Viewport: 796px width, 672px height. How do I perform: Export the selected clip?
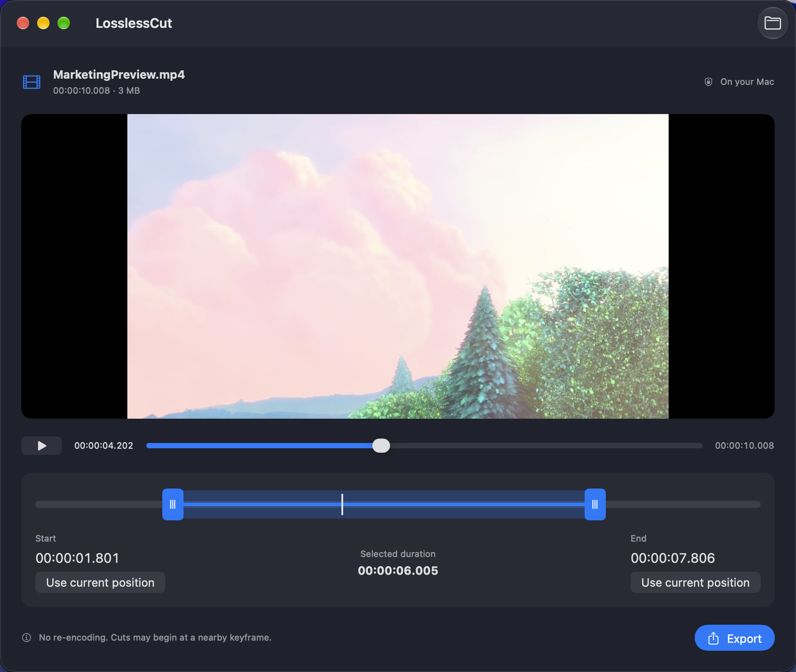tap(735, 638)
